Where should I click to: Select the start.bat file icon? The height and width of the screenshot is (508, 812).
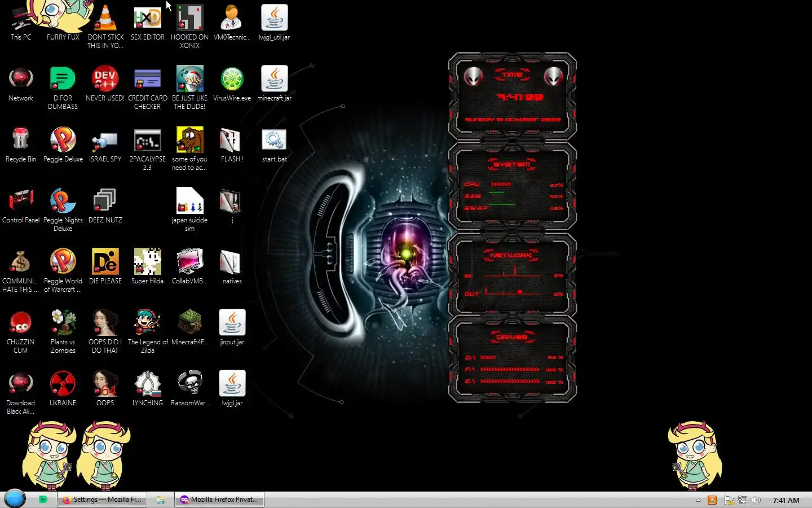point(274,144)
